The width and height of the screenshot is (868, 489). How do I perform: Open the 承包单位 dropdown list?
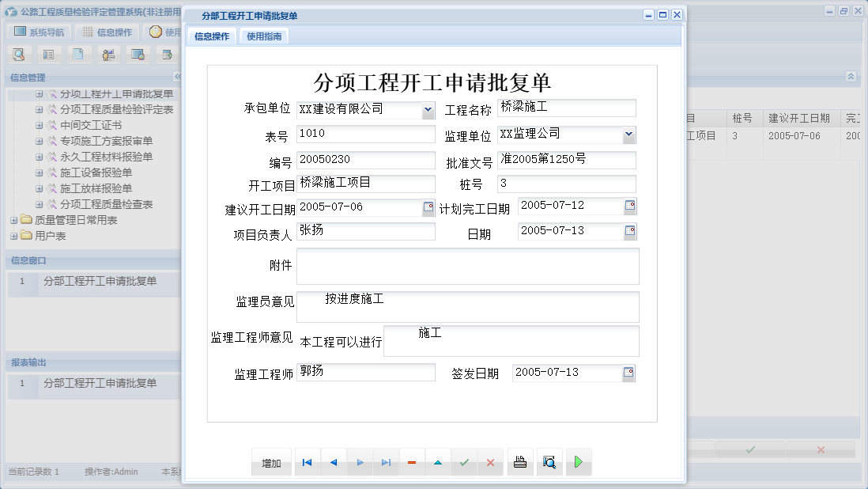click(x=428, y=110)
